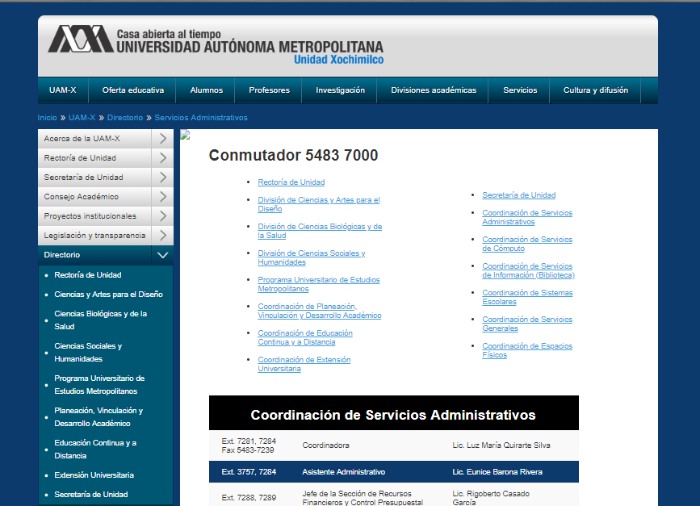This screenshot has width=700, height=506.
Task: Expand the Legislación y transparencia arrow
Action: point(162,235)
